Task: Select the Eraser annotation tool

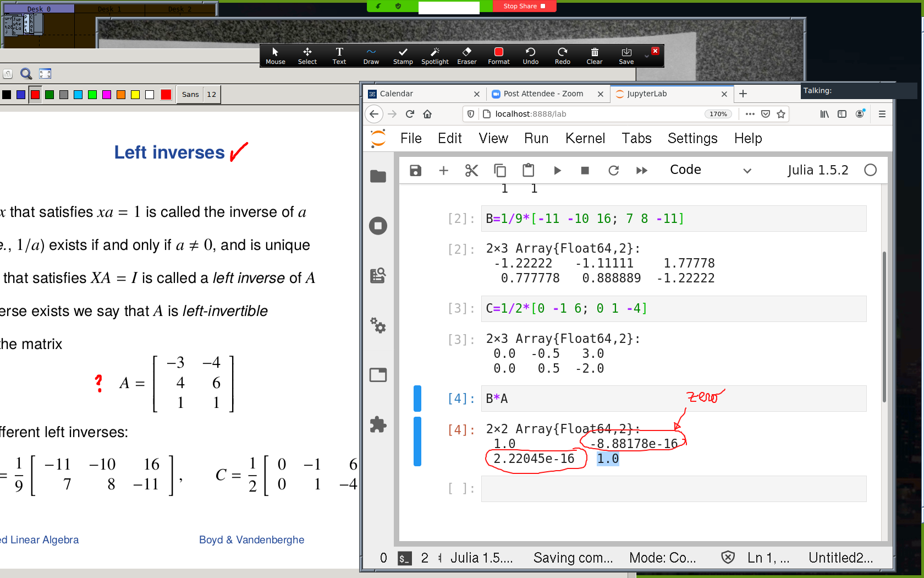Action: click(466, 56)
